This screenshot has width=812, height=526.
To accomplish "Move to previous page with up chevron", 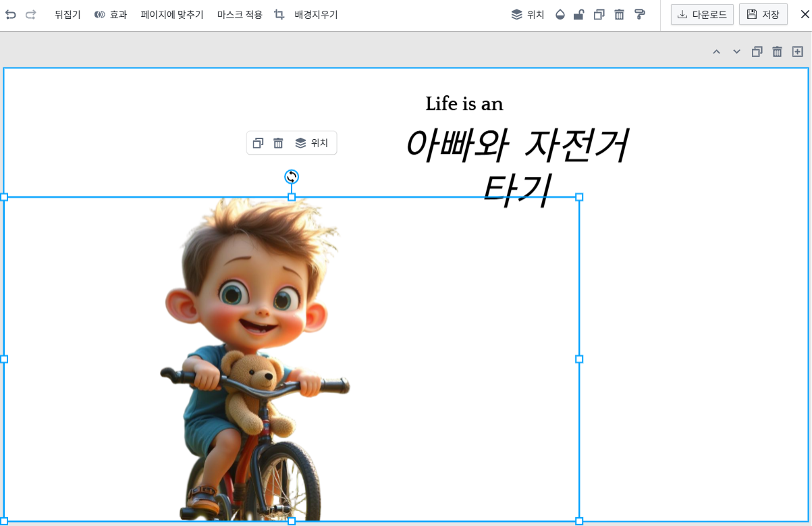I will coord(717,51).
